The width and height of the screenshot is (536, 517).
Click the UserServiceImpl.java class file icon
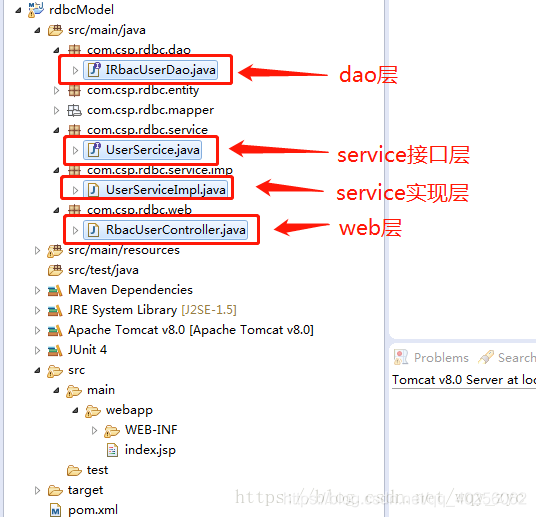tap(93, 190)
